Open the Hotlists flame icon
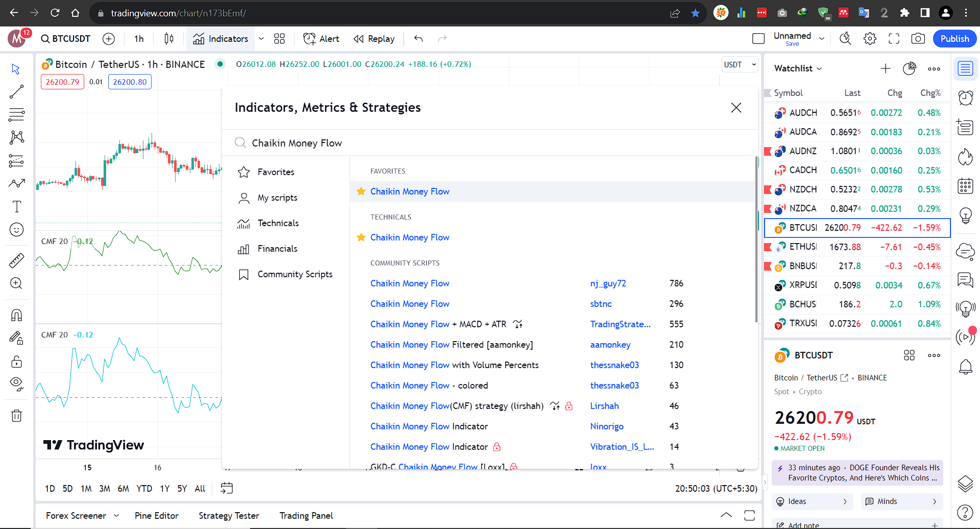The height and width of the screenshot is (529, 980). pyautogui.click(x=965, y=157)
